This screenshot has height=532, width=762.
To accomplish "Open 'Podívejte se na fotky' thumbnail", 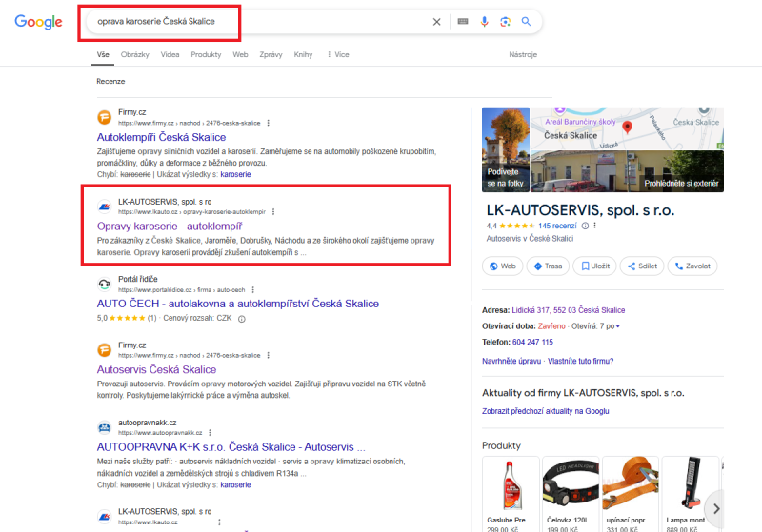I will coord(506,149).
